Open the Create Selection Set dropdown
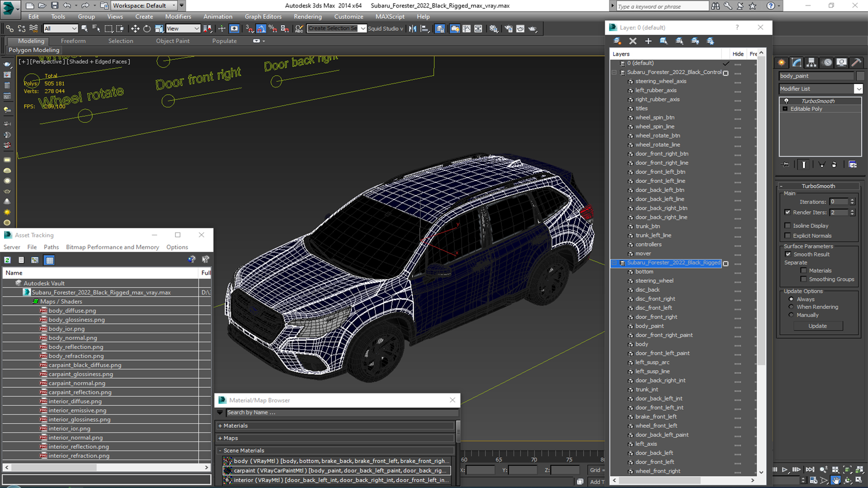 tap(363, 28)
